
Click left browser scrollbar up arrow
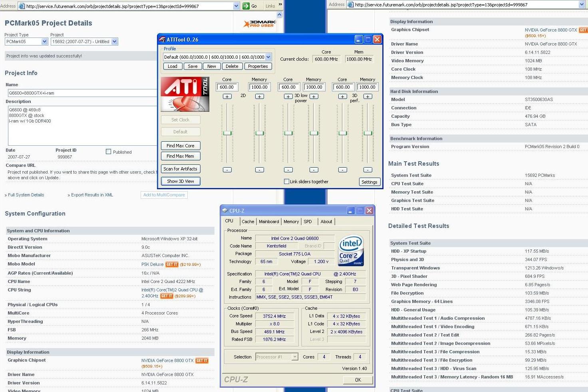280,15
